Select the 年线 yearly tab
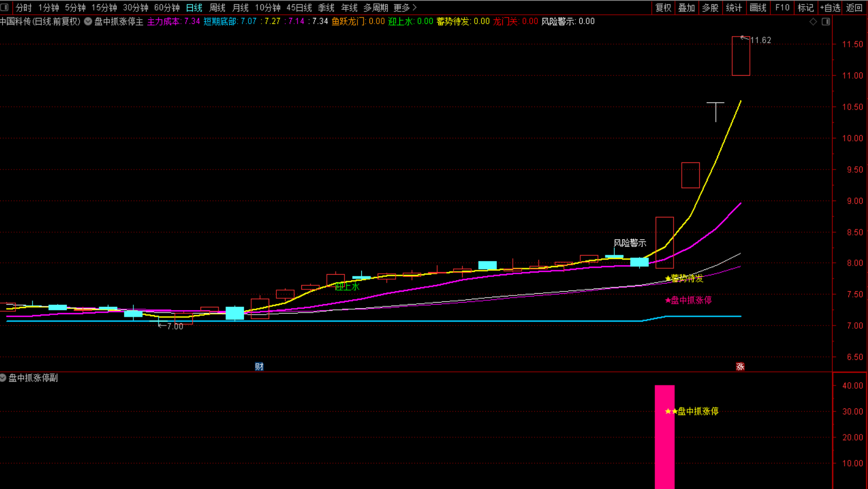The width and height of the screenshot is (868, 489). 349,8
